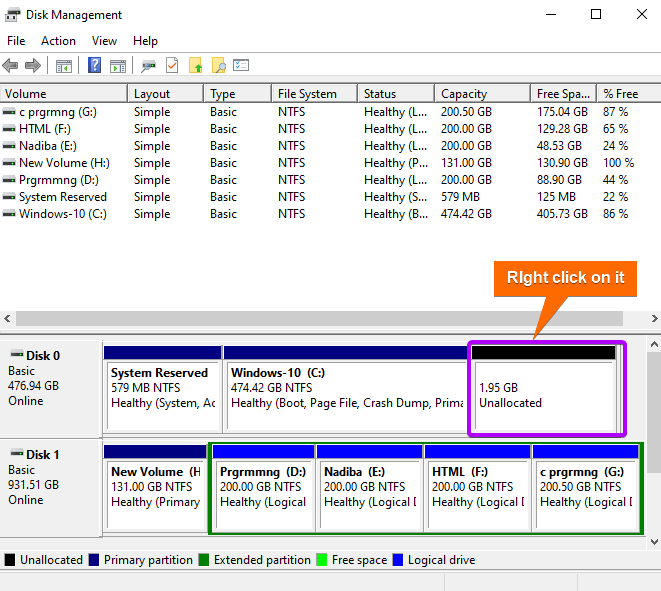Viewport: 661px width, 591px height.
Task: Open the Help menu
Action: (145, 41)
